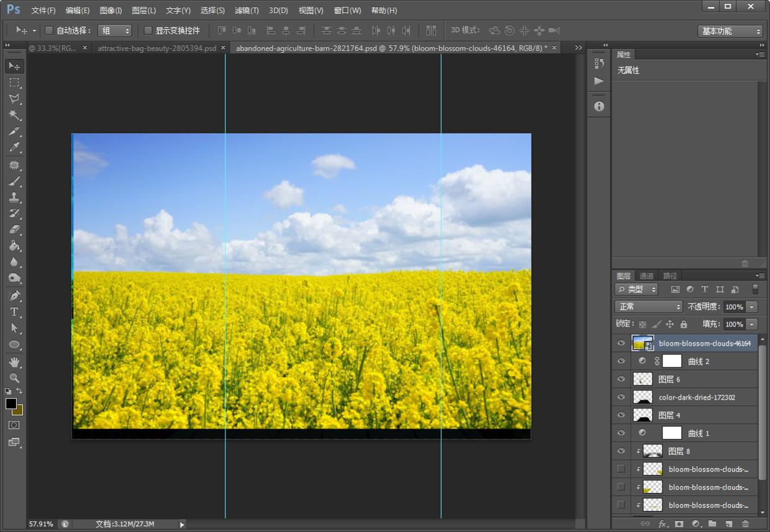Open the 滤镜(T) menu

247,11
